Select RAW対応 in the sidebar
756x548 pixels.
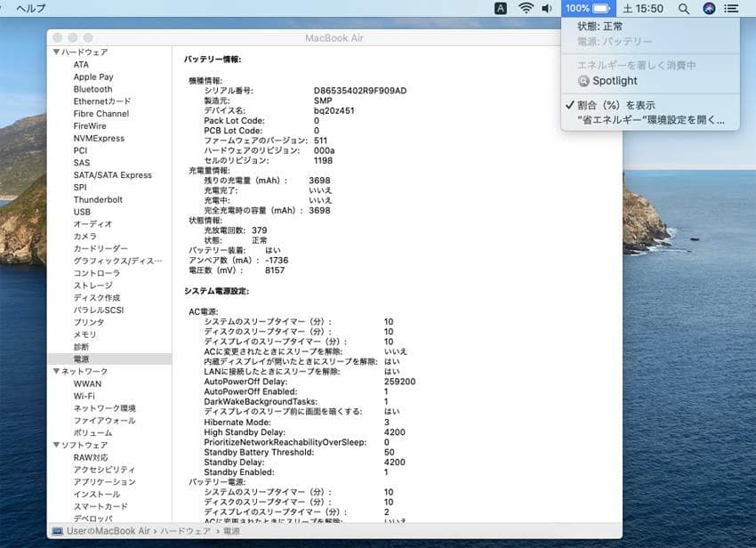coord(91,458)
